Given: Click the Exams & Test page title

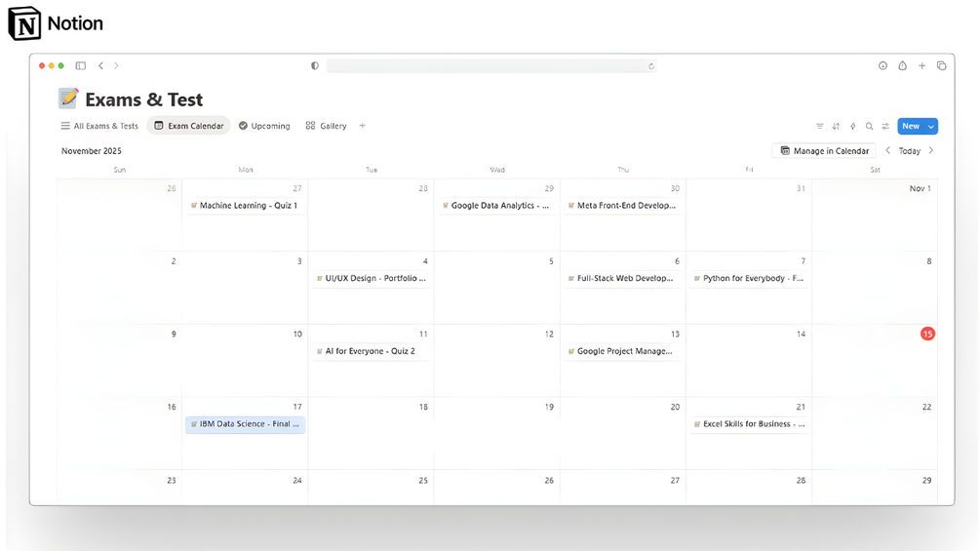Looking at the screenshot, I should pos(143,99).
